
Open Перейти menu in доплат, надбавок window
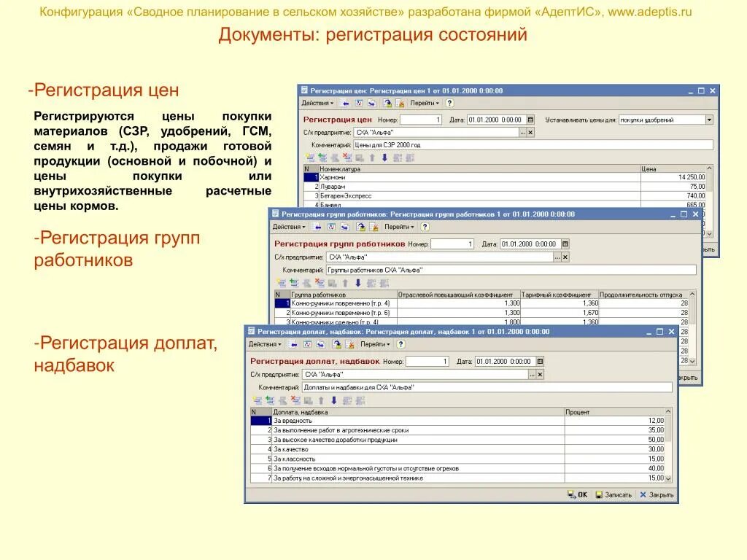(375, 344)
